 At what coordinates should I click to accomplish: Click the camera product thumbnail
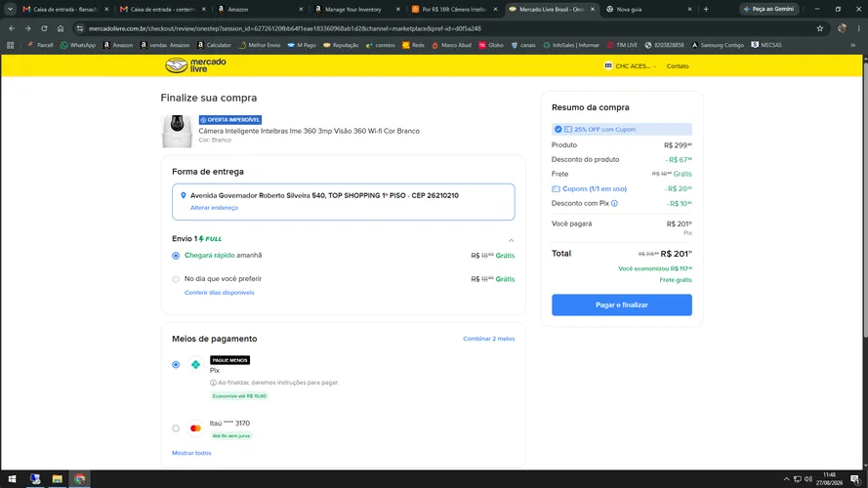coord(177,131)
